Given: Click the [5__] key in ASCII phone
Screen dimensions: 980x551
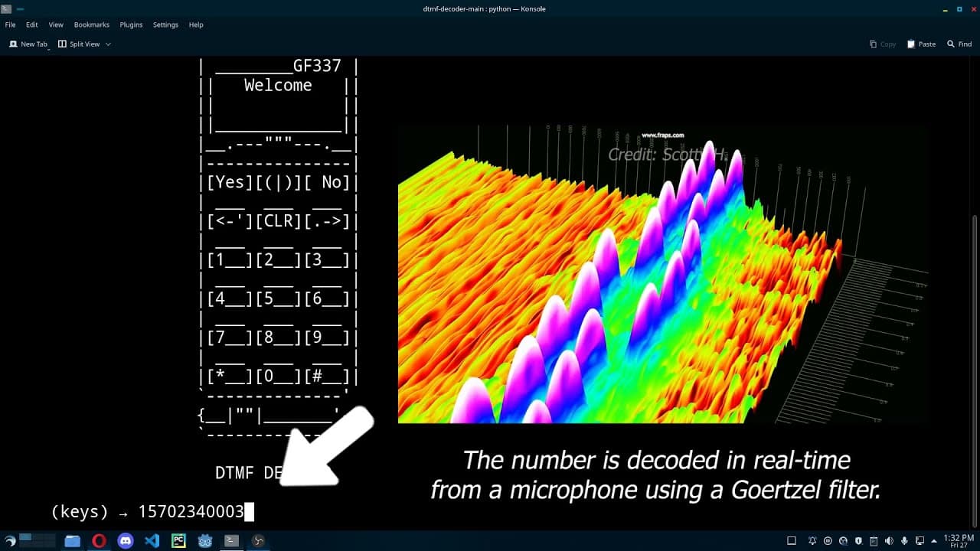Looking at the screenshot, I should pos(278,299).
